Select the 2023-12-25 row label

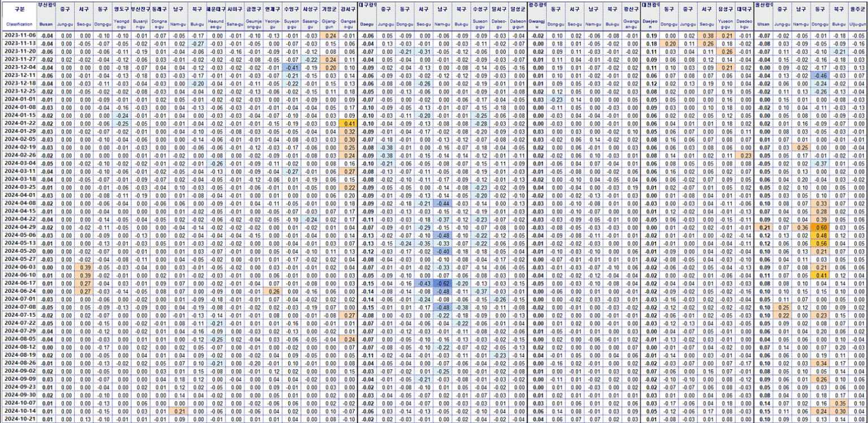pos(18,90)
